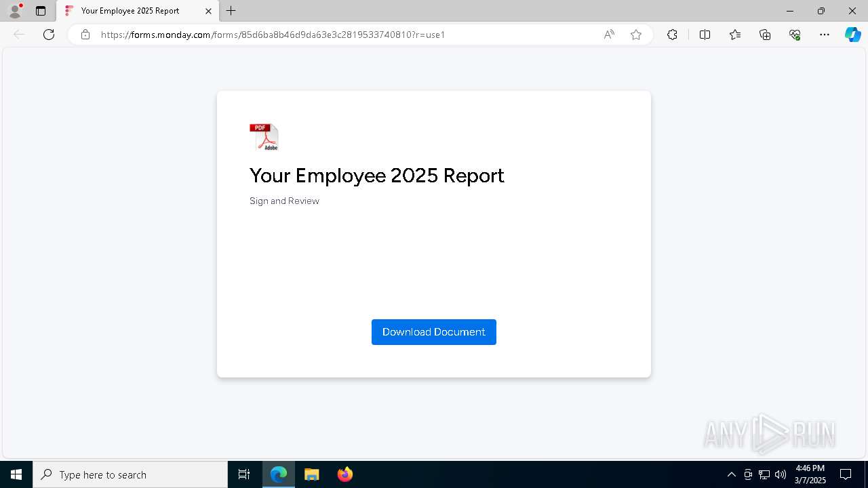This screenshot has width=868, height=488.
Task: Minimize the Edge browser window
Action: tap(789, 11)
